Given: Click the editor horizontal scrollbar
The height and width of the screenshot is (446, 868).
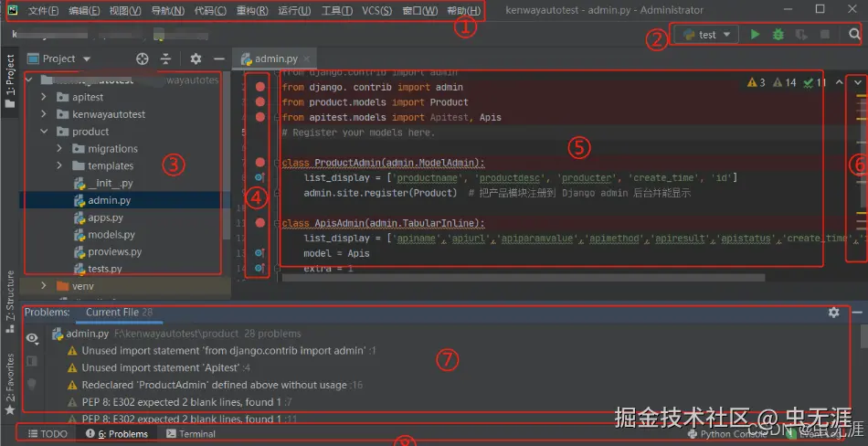Looking at the screenshot, I should coord(524,278).
